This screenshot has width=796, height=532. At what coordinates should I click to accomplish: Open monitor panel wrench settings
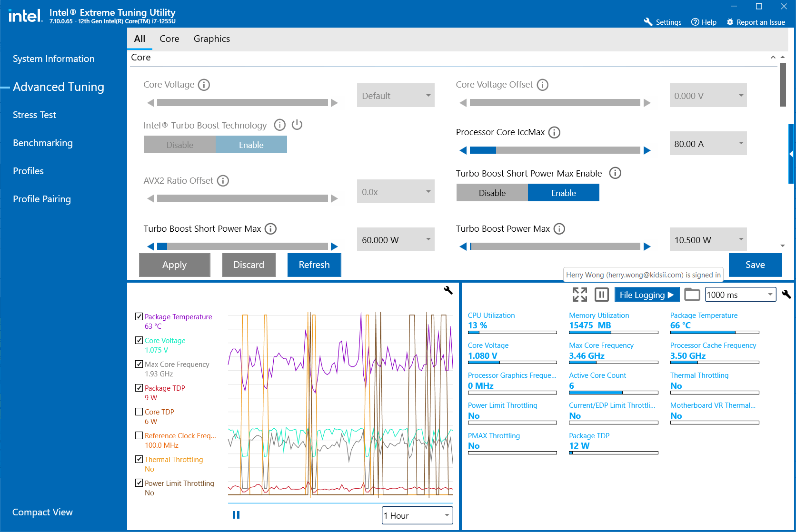[x=786, y=295]
